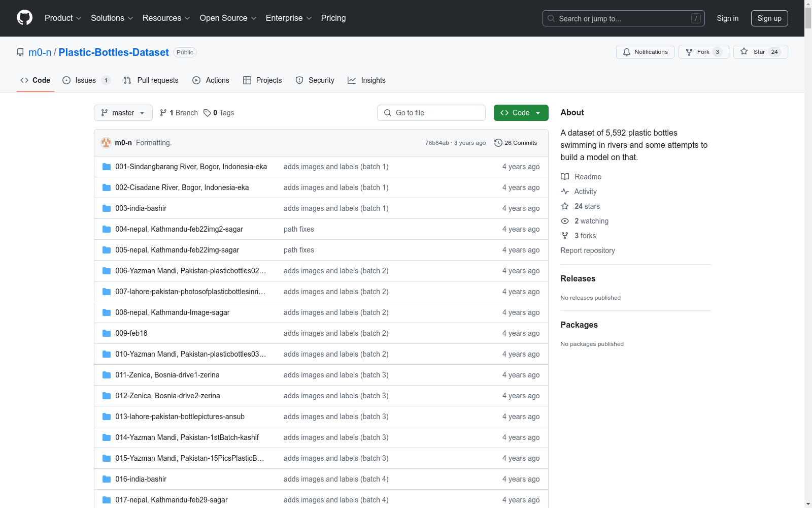Click the Go to file field
Image resolution: width=812 pixels, height=508 pixels.
click(431, 113)
